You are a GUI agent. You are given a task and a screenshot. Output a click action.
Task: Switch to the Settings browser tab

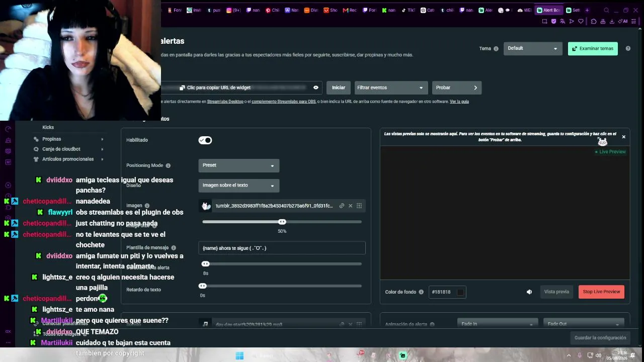(573, 10)
